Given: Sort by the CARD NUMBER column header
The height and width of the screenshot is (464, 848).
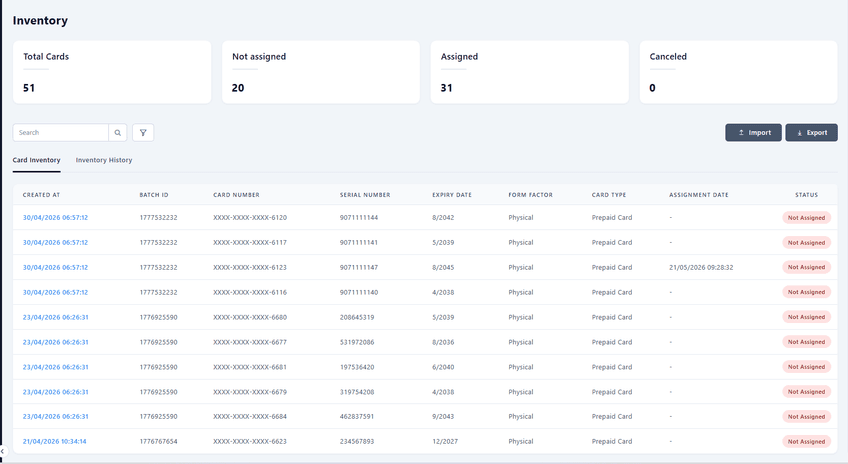Looking at the screenshot, I should click(x=236, y=195).
